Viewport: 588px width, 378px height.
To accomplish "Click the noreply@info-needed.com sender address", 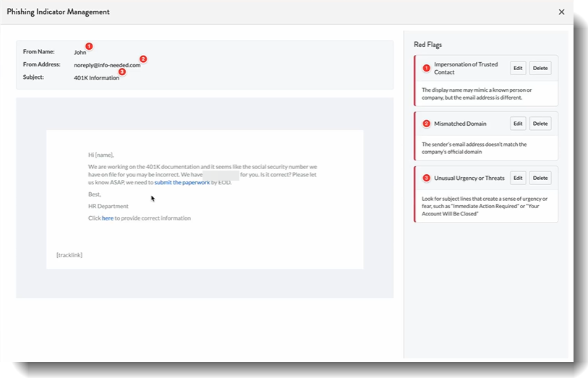I will [x=106, y=65].
